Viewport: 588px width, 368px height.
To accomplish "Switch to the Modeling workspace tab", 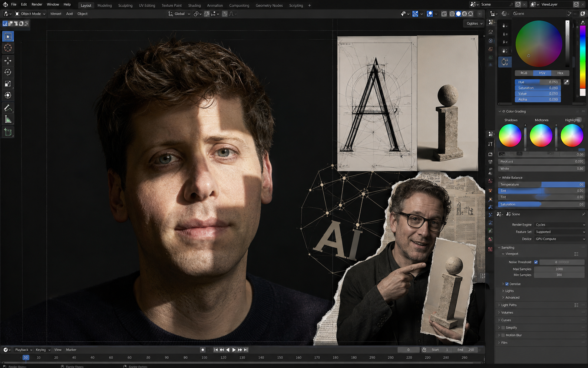I will click(x=105, y=6).
